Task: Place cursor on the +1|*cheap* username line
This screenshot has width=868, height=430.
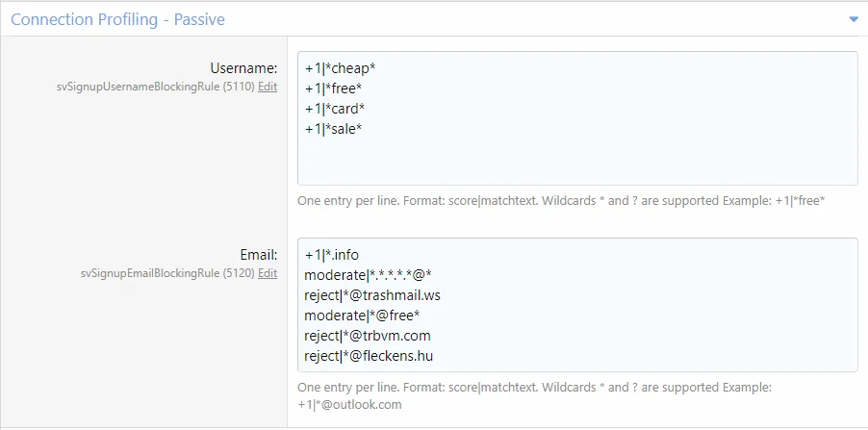Action: (340, 68)
